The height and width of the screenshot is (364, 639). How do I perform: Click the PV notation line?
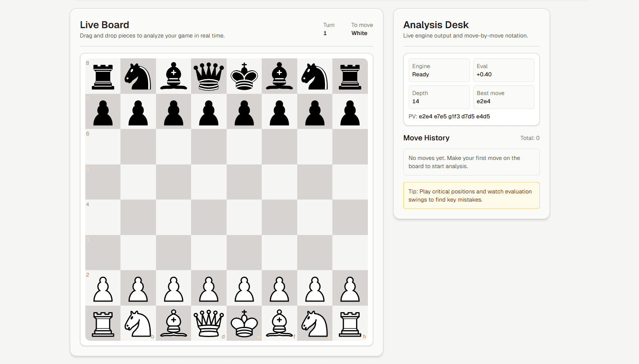449,116
